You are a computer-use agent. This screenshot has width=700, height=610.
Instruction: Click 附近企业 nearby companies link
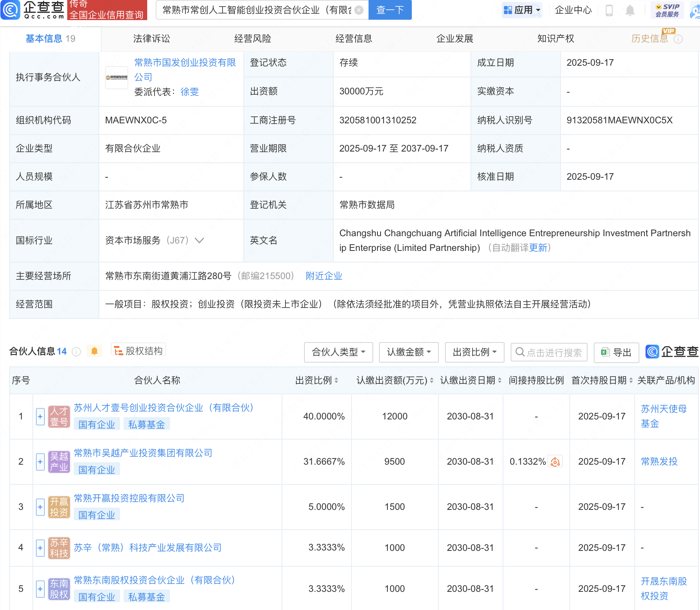[x=324, y=276]
